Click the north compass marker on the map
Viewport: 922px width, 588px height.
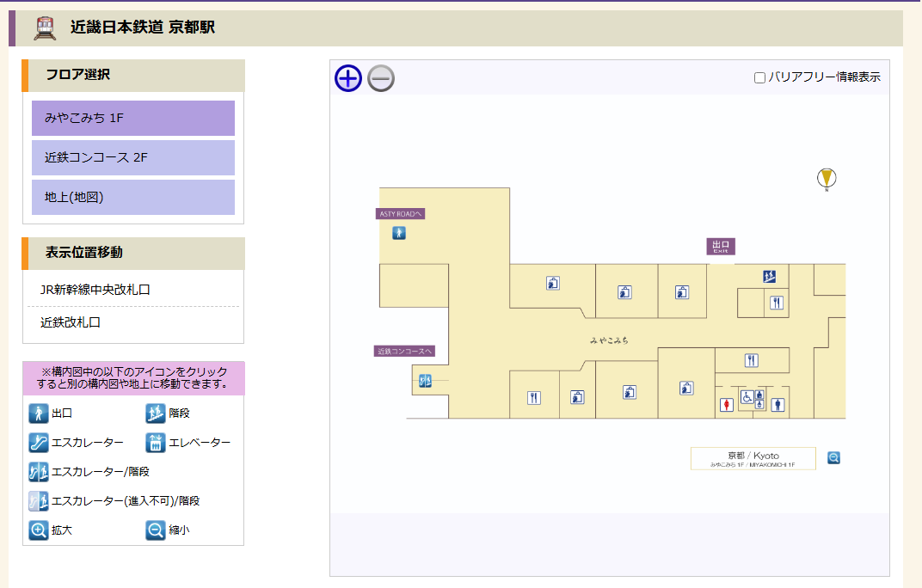coord(827,178)
